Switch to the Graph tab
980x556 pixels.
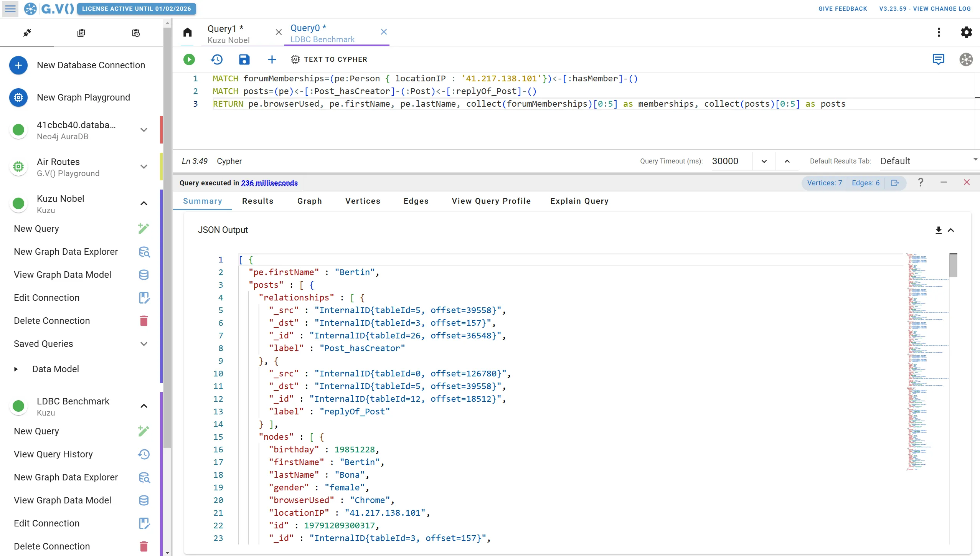coord(309,201)
